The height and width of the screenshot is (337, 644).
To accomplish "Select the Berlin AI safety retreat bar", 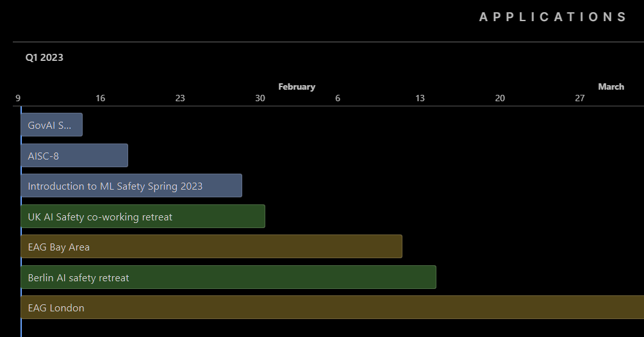I will pos(228,277).
